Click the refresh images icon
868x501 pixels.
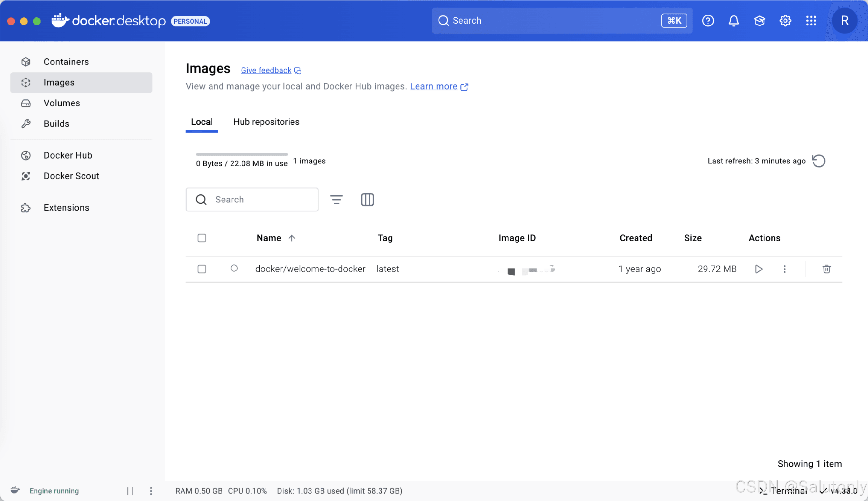click(818, 161)
